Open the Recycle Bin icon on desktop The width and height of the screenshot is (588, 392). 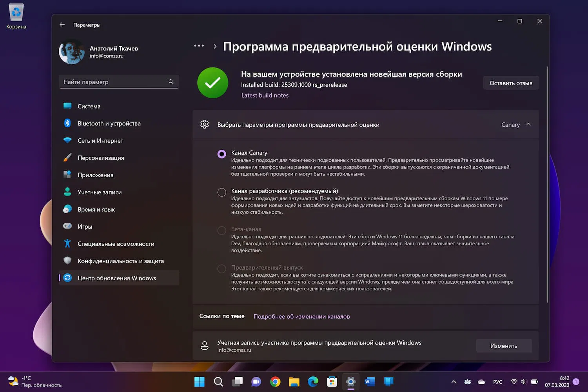[x=16, y=16]
